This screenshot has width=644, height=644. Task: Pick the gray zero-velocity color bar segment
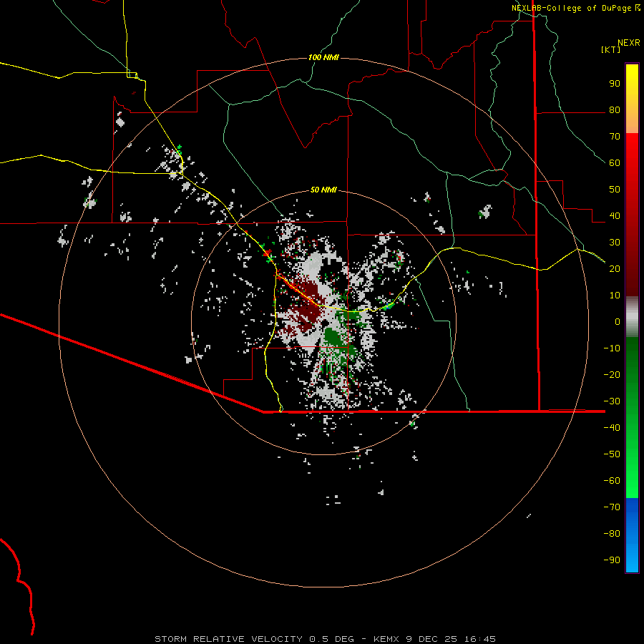632,317
